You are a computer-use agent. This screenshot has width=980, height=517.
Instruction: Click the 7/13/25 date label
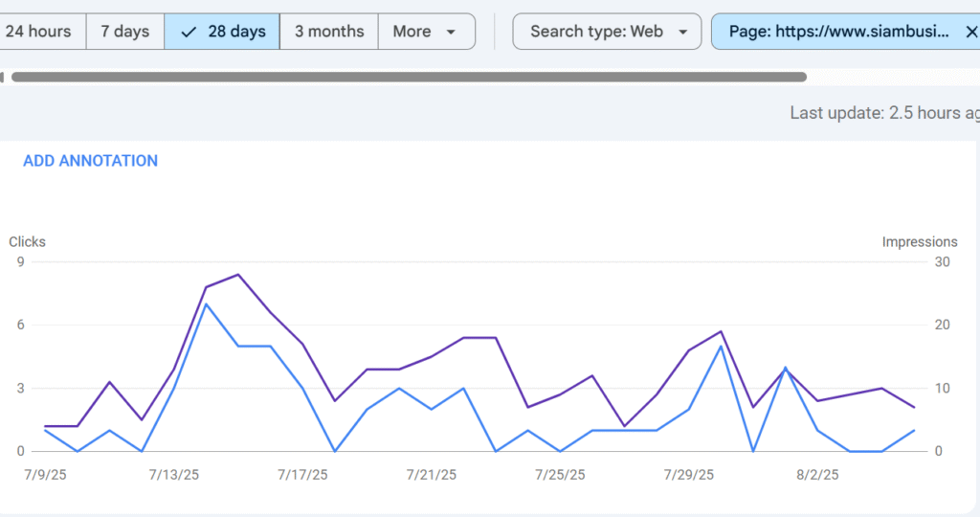click(x=173, y=475)
